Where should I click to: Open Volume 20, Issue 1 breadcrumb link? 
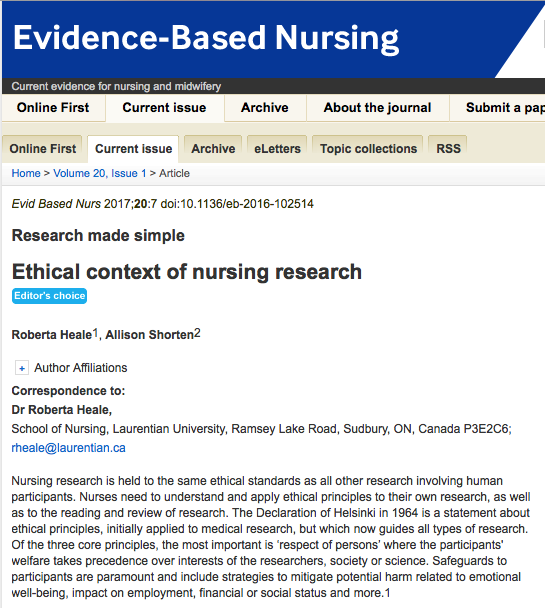(100, 173)
